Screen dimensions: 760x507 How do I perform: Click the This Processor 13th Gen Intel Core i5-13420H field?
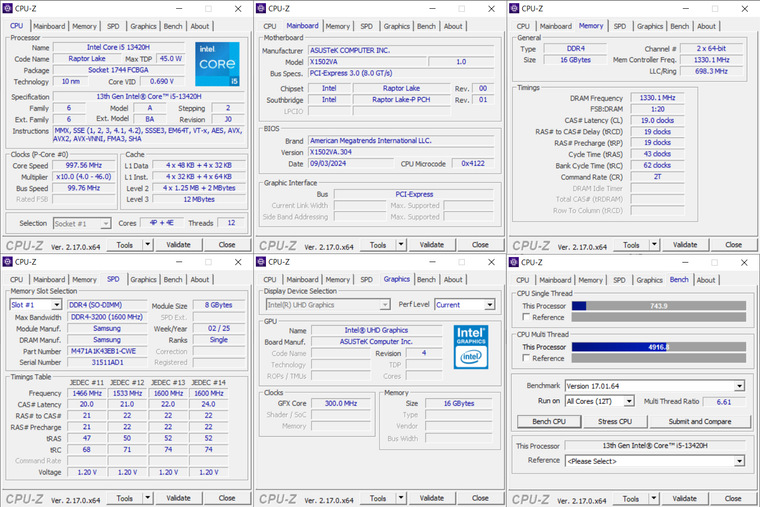pos(655,445)
